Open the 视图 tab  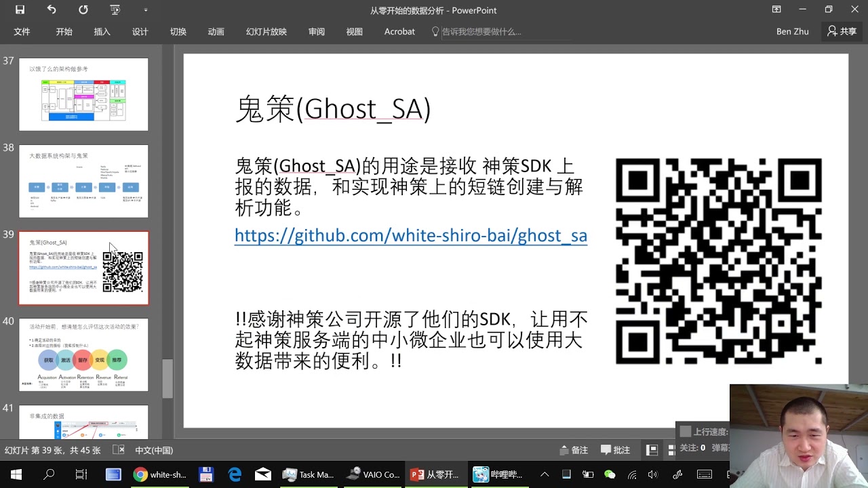(355, 31)
